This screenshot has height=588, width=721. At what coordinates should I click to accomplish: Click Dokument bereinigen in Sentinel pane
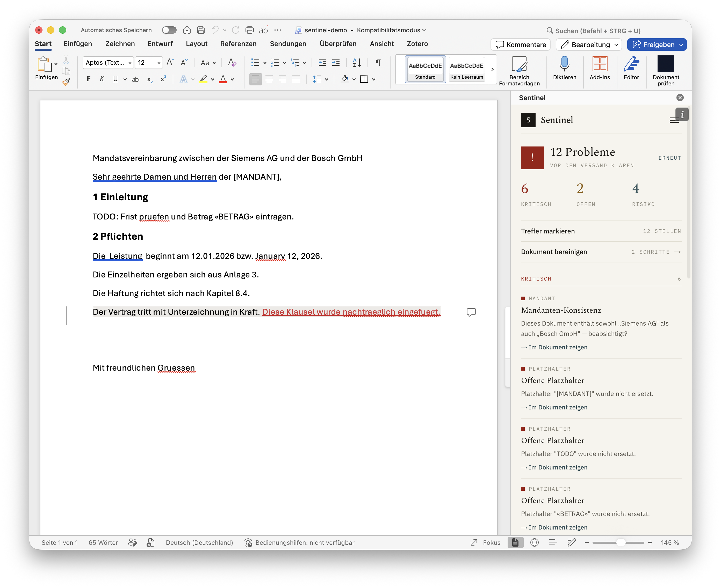pos(601,252)
